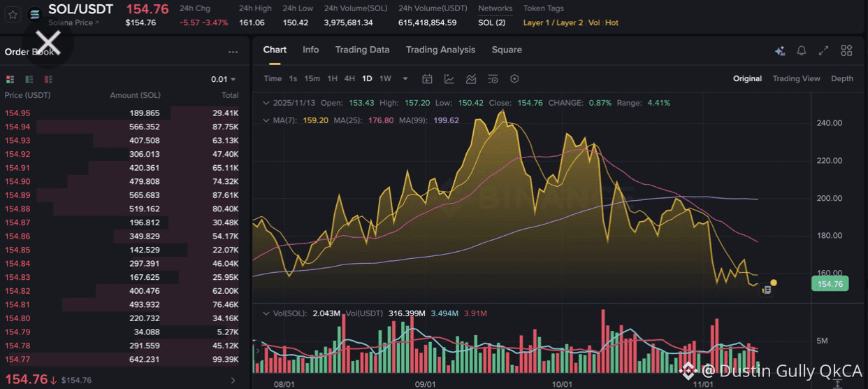Collapse the MA indicator legend row
Image resolution: width=868 pixels, height=389 pixels.
(x=266, y=120)
